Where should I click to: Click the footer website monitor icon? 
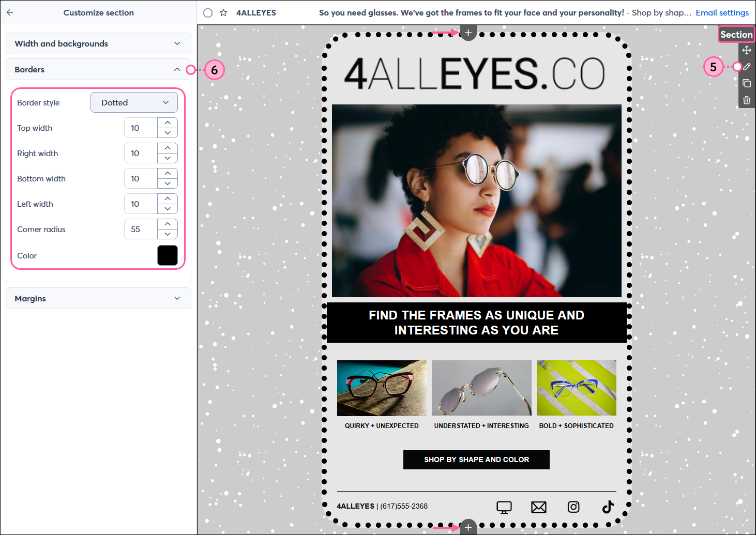pos(504,507)
